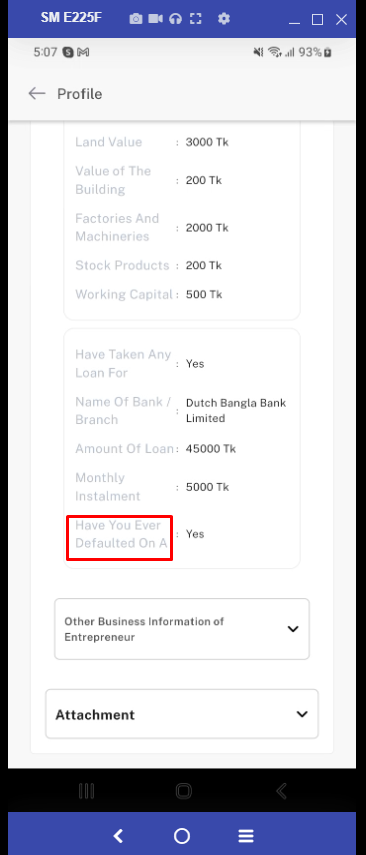The height and width of the screenshot is (855, 366).
Task: Open the bottom bar hamburger menu
Action: click(246, 835)
